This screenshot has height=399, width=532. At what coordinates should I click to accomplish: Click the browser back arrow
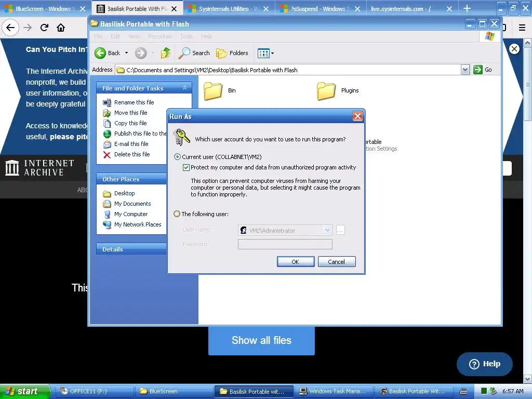(x=10, y=28)
